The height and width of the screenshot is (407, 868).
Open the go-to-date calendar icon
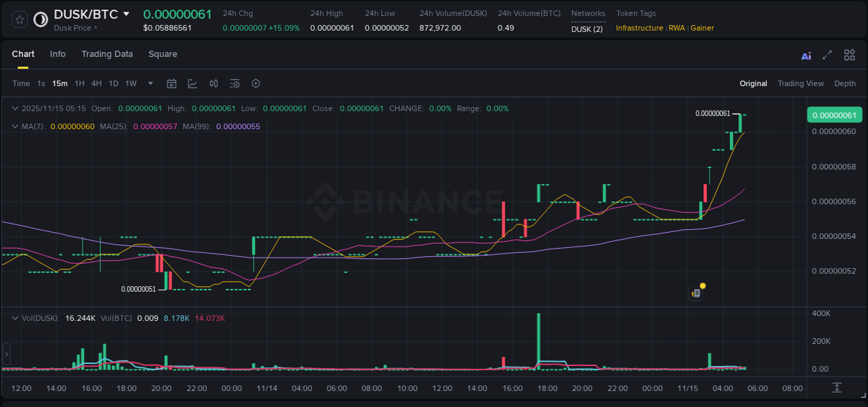pyautogui.click(x=172, y=83)
